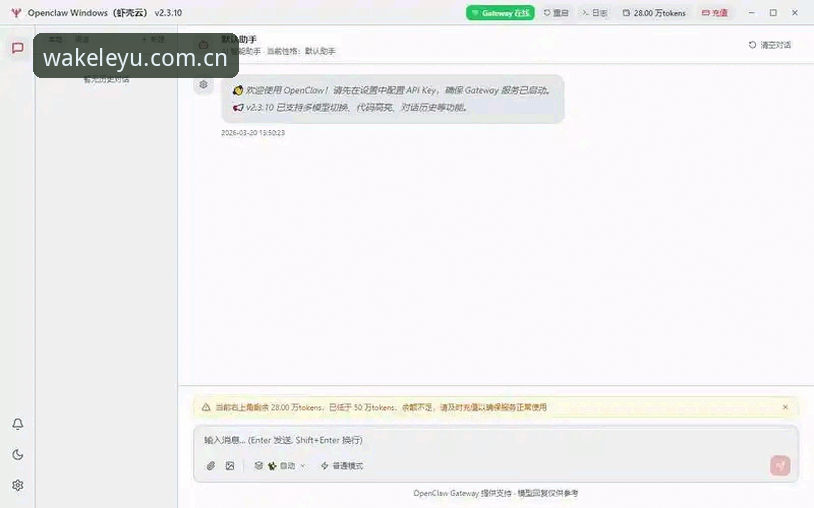
Task: Click the low tokens warning text
Action: point(381,407)
